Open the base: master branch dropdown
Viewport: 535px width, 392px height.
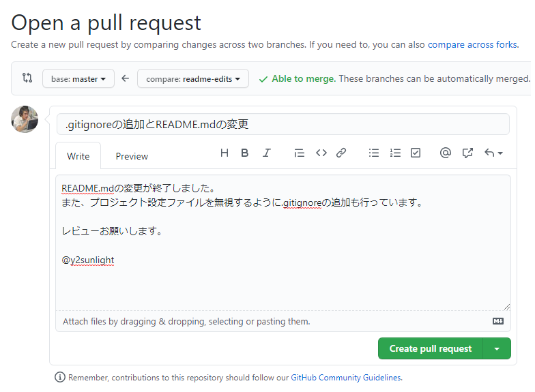pyautogui.click(x=78, y=79)
